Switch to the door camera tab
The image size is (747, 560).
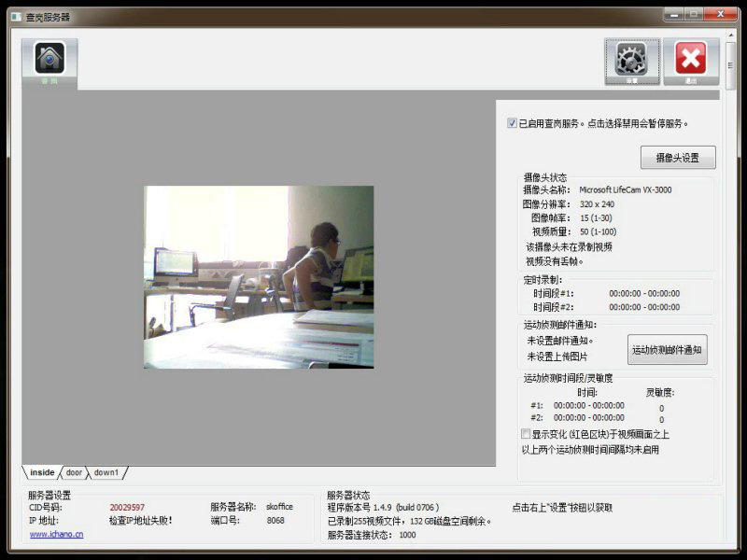click(74, 472)
